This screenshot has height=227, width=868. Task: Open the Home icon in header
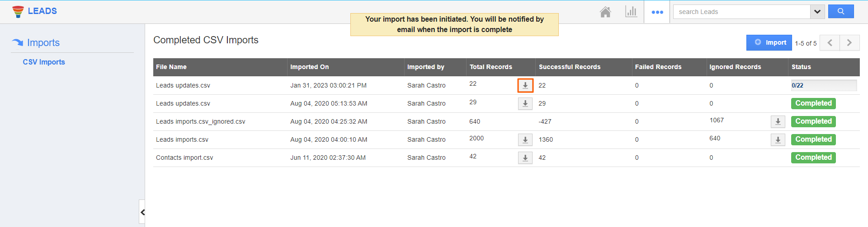point(605,12)
